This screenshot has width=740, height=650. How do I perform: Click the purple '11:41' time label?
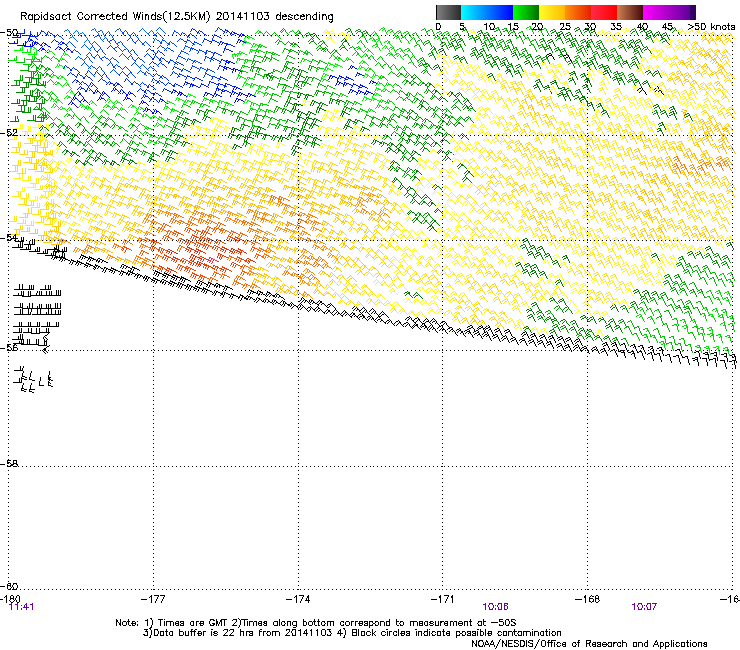coord(22,607)
